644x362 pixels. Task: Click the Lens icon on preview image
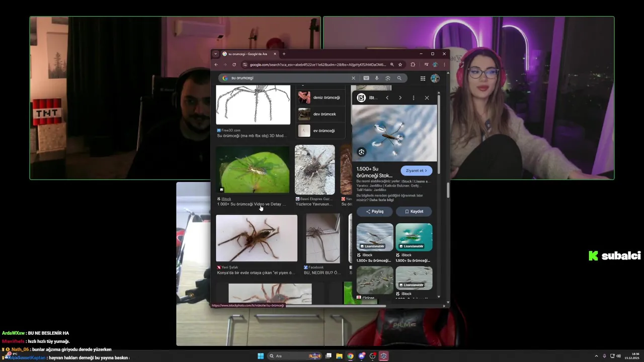pyautogui.click(x=361, y=152)
